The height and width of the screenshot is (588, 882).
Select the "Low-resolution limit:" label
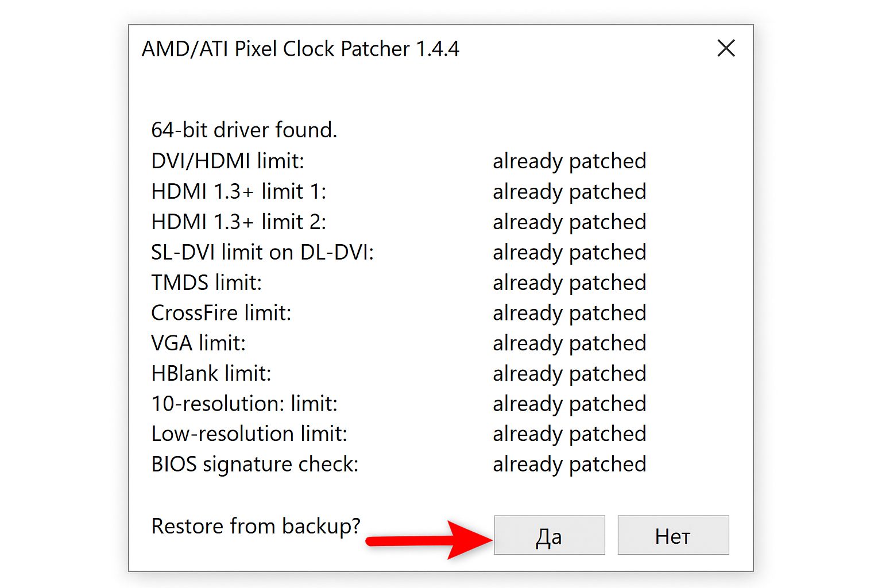point(249,434)
